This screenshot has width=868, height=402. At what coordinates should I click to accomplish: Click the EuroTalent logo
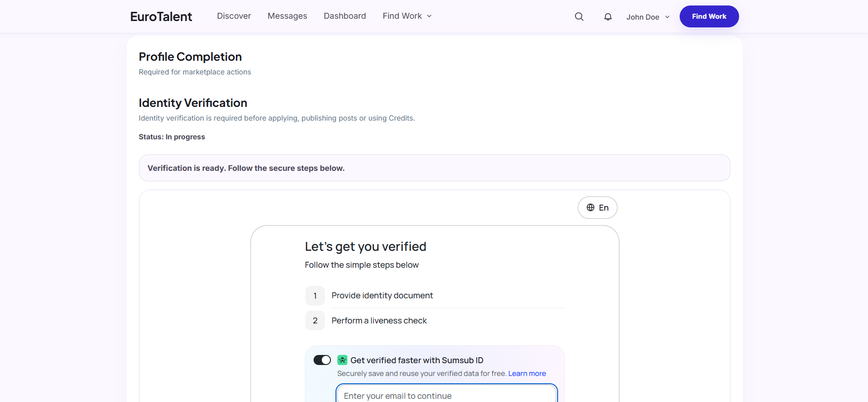tap(161, 16)
